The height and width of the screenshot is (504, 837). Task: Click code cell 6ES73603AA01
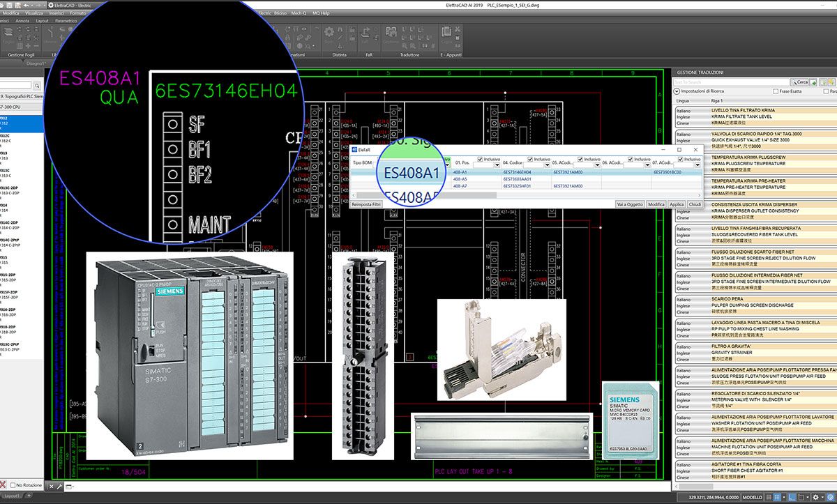pos(517,179)
